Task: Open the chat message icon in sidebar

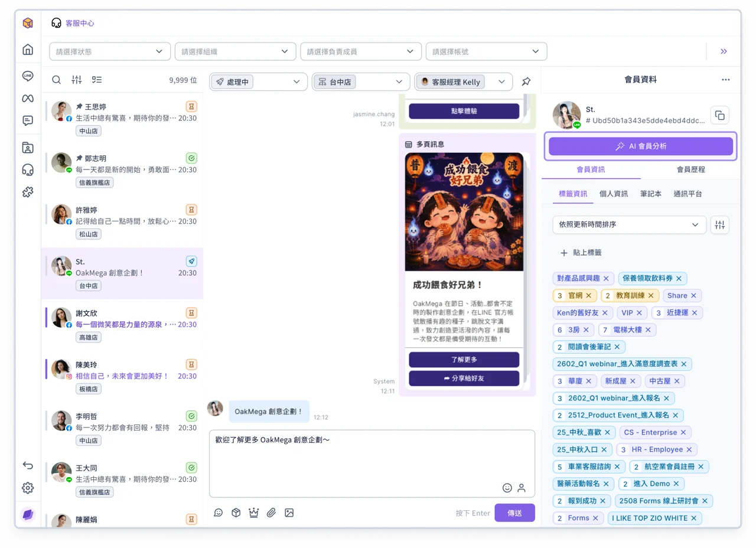Action: (28, 120)
